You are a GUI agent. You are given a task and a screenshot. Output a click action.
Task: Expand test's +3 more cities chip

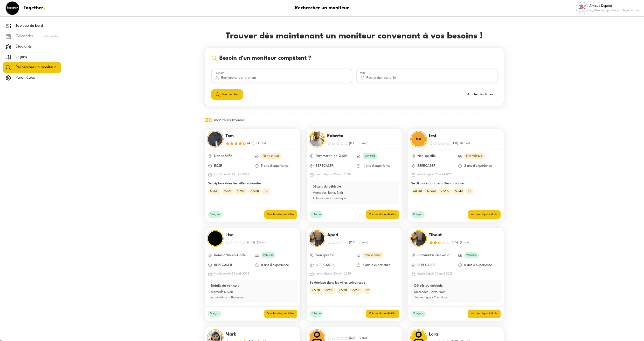[469, 191]
